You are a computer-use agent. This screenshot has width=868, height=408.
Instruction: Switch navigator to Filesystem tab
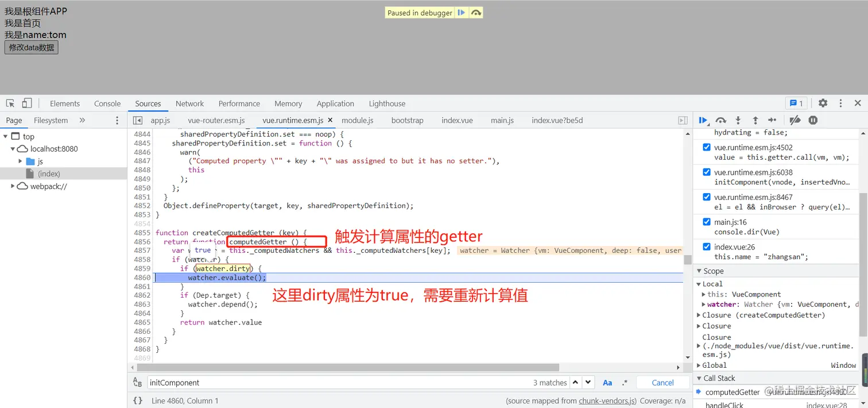pyautogui.click(x=51, y=120)
